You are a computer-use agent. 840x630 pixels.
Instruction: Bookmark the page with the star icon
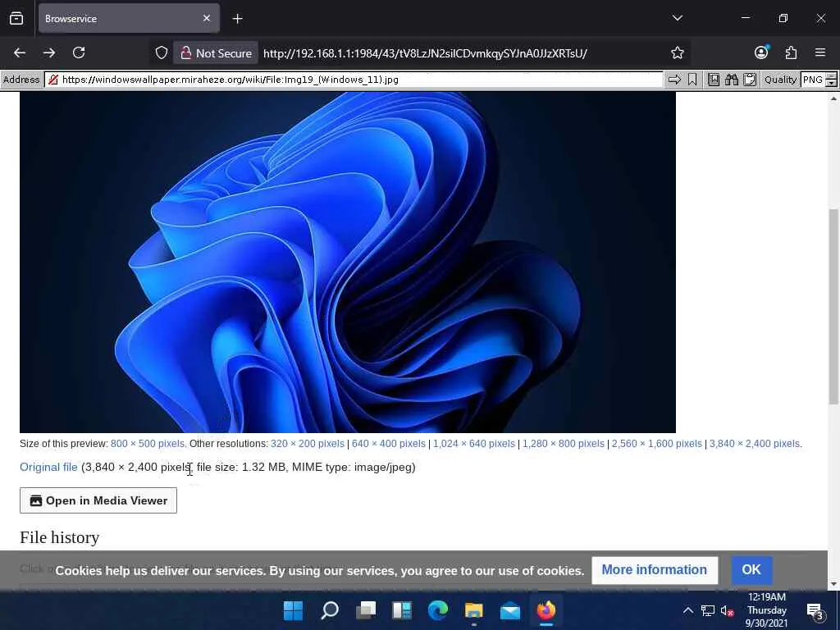(677, 53)
